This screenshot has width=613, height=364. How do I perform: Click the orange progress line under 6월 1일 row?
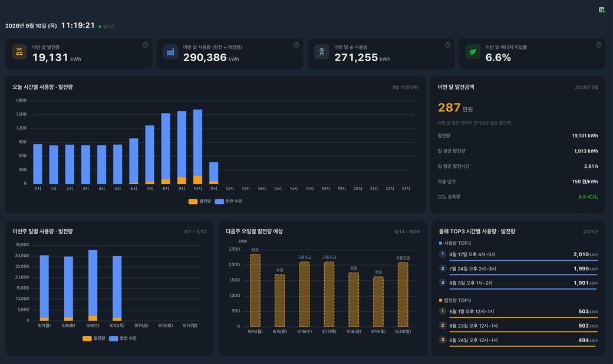coord(523,317)
